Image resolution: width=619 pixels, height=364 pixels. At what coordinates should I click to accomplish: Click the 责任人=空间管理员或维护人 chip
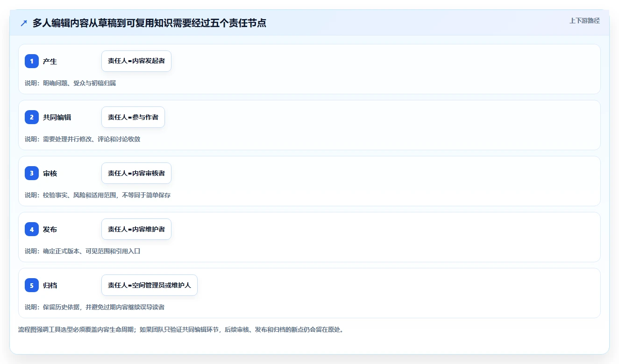click(149, 285)
